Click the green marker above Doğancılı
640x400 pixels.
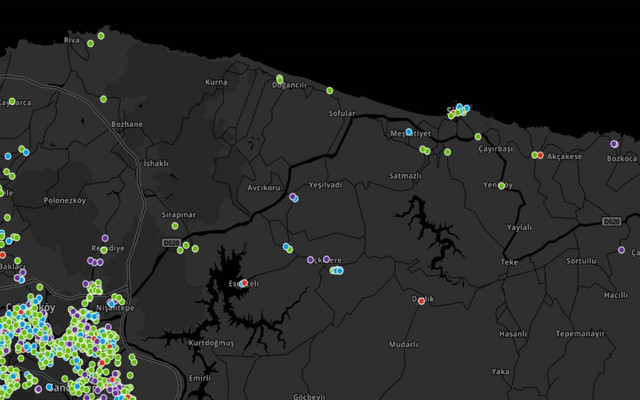click(x=279, y=78)
